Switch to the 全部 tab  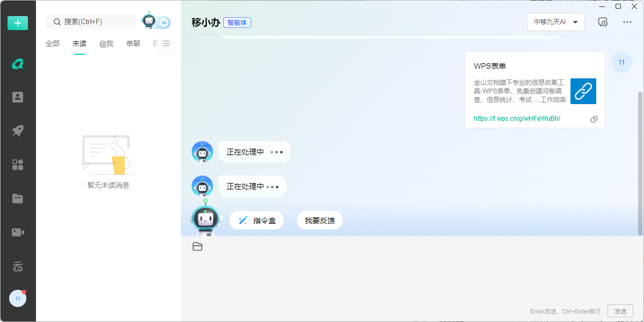coord(52,43)
